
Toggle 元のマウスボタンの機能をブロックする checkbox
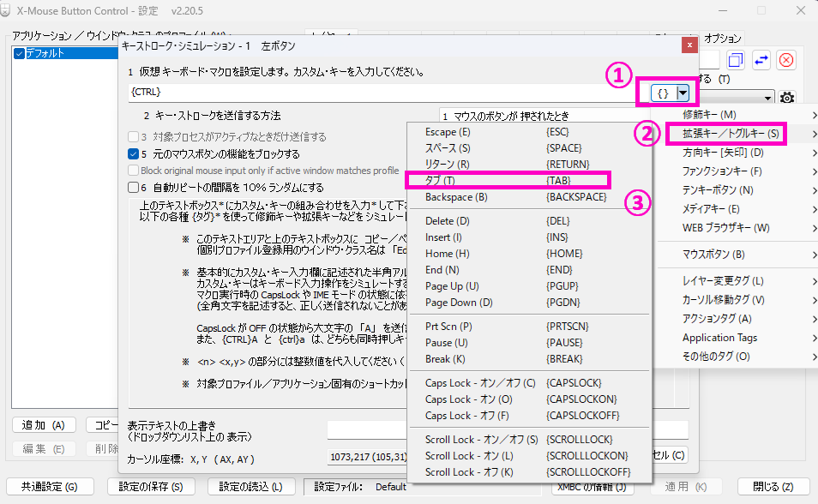133,154
